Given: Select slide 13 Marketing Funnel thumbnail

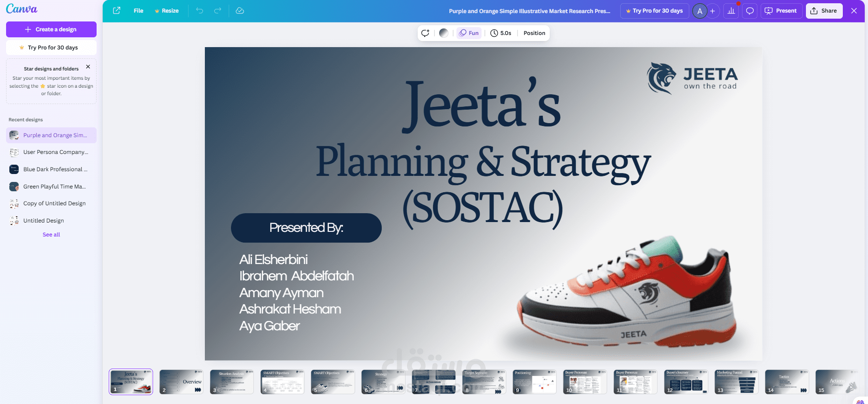Looking at the screenshot, I should pyautogui.click(x=736, y=382).
